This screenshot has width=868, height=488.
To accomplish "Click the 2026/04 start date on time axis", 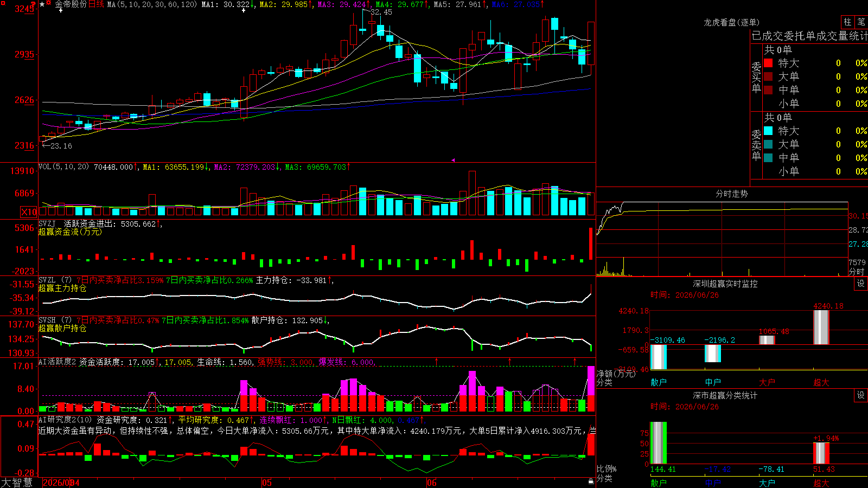I will [x=61, y=483].
